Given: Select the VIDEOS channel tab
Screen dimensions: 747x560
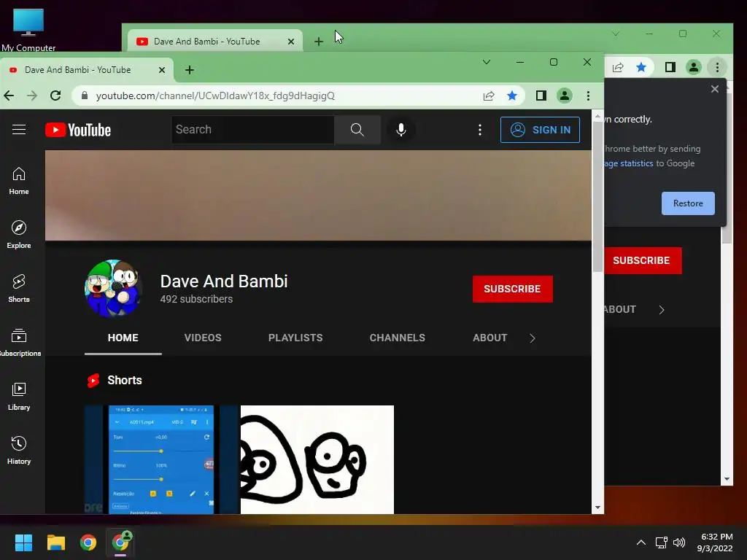Looking at the screenshot, I should (x=203, y=338).
